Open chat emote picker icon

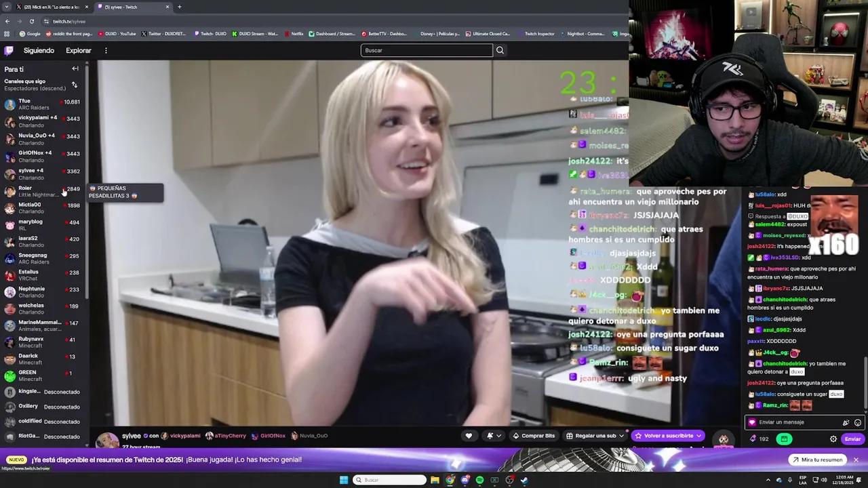point(858,422)
